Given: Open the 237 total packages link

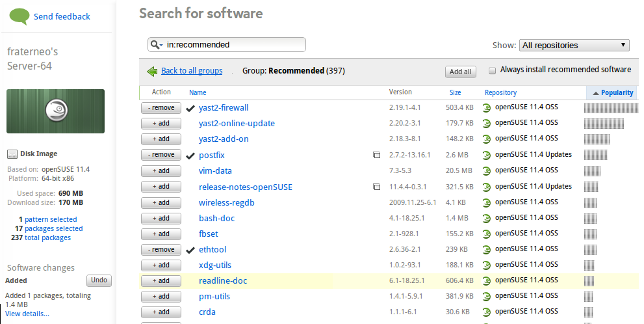Looking at the screenshot, I should pos(47,237).
